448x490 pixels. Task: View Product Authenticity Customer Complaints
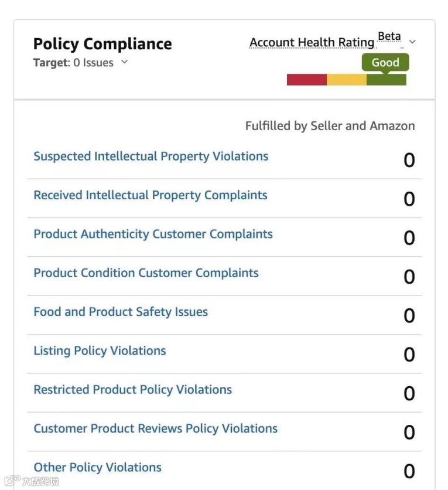(x=153, y=234)
